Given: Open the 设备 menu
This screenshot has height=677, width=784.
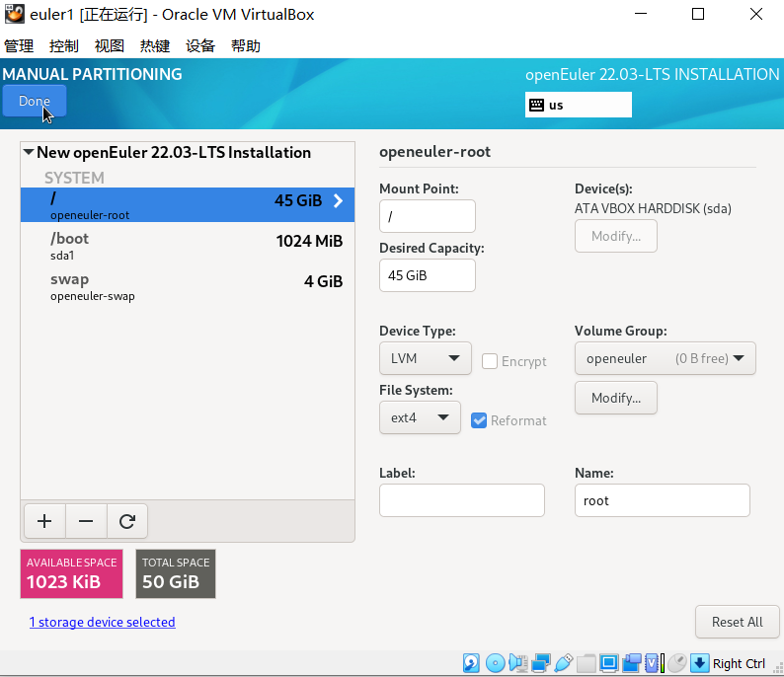Looking at the screenshot, I should click(x=200, y=46).
